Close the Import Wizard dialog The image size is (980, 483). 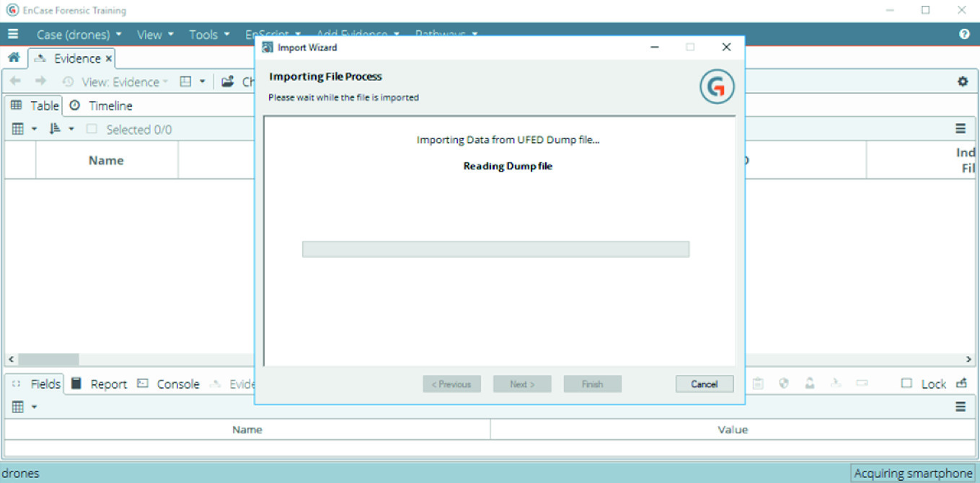[x=726, y=48]
